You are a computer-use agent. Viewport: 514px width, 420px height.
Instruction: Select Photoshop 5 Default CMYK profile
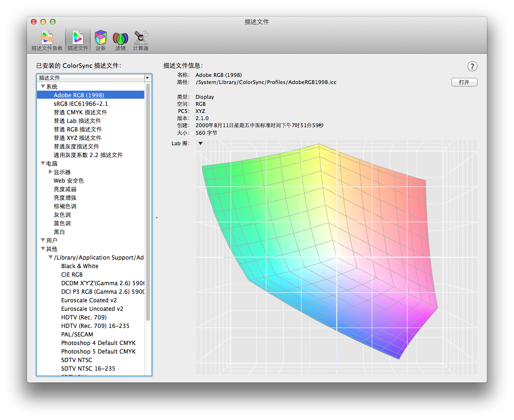point(98,352)
